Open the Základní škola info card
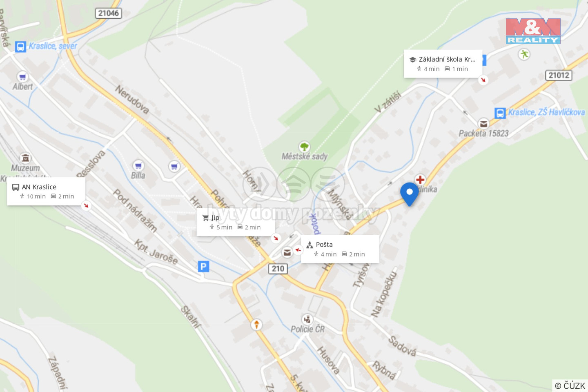The image size is (588, 392). tap(443, 64)
